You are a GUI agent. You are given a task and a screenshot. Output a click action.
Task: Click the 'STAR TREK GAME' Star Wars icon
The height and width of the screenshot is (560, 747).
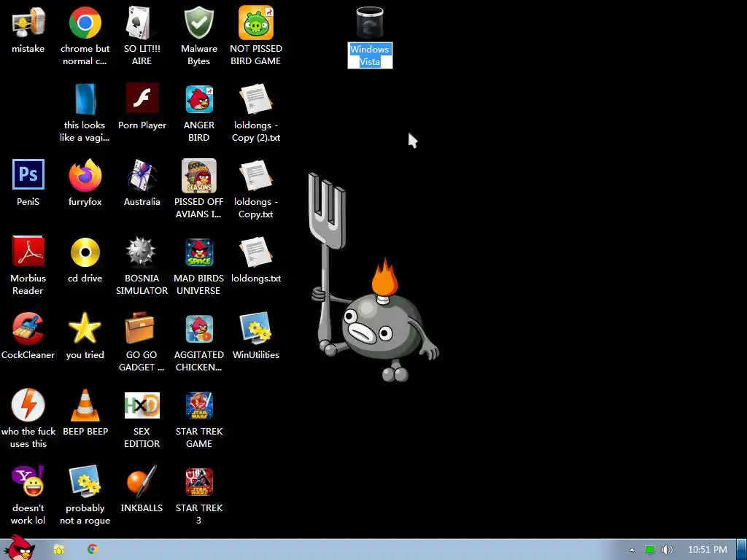tap(199, 405)
